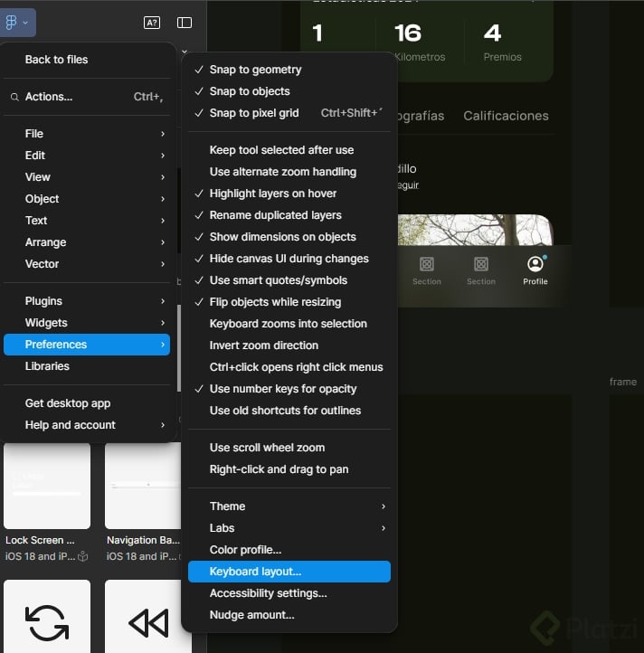Expand the Plugins submenu

tap(87, 301)
